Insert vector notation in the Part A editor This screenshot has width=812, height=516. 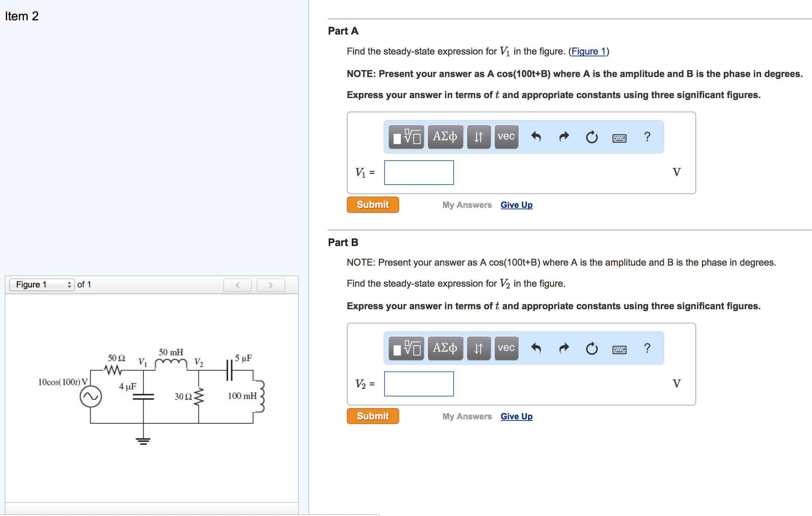click(x=506, y=137)
